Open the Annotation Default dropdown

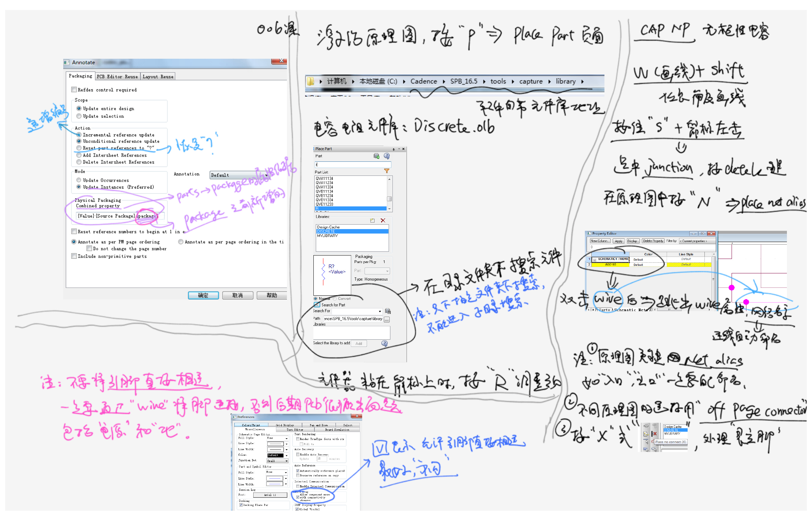pyautogui.click(x=239, y=175)
